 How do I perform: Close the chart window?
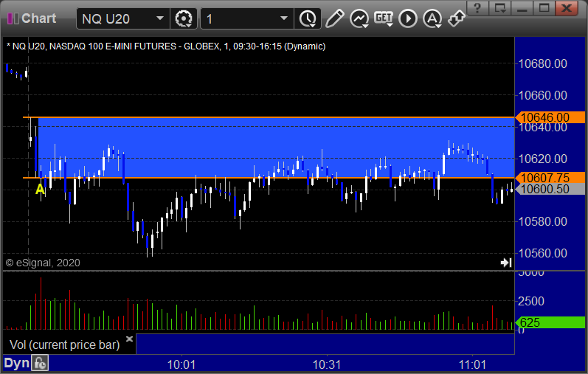point(567,8)
